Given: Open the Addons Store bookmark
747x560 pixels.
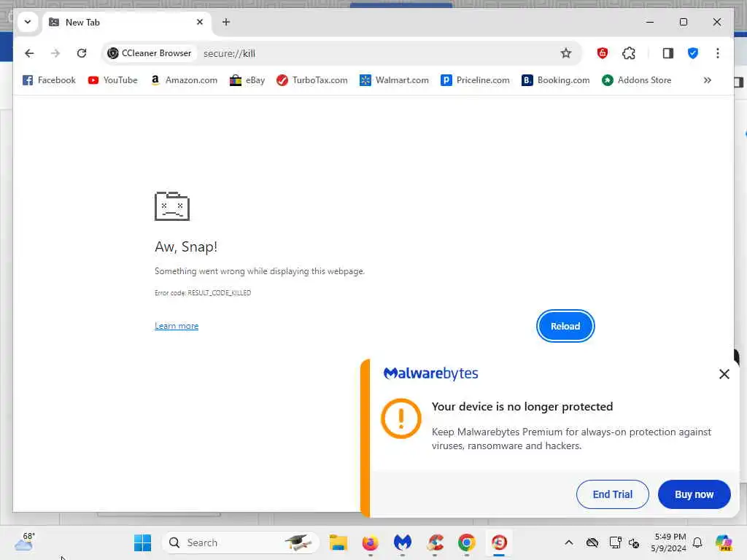Looking at the screenshot, I should [636, 80].
